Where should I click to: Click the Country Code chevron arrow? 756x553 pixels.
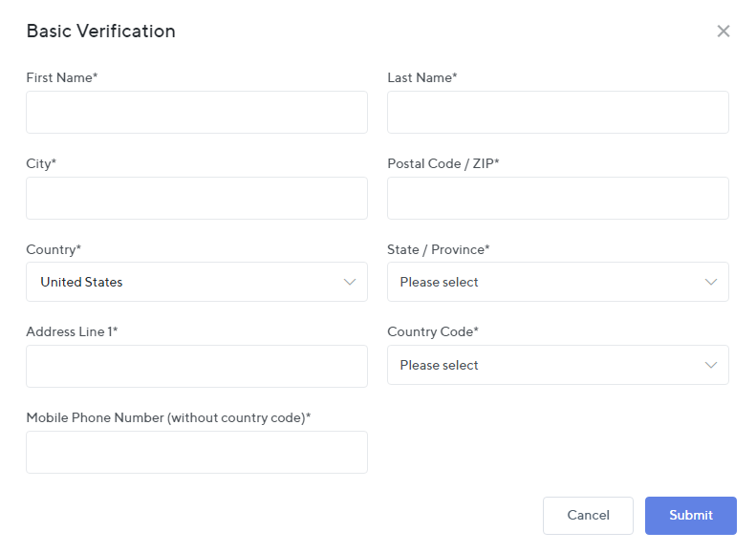(x=711, y=365)
